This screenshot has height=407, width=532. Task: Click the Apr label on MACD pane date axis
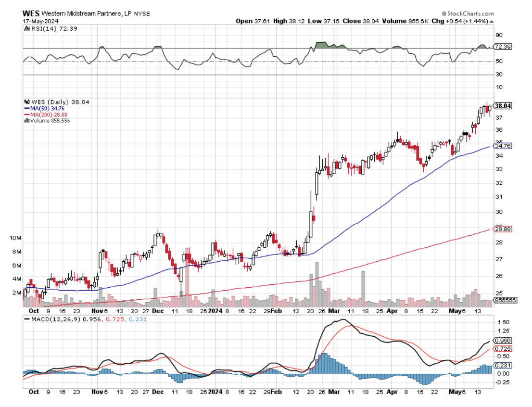tap(392, 392)
